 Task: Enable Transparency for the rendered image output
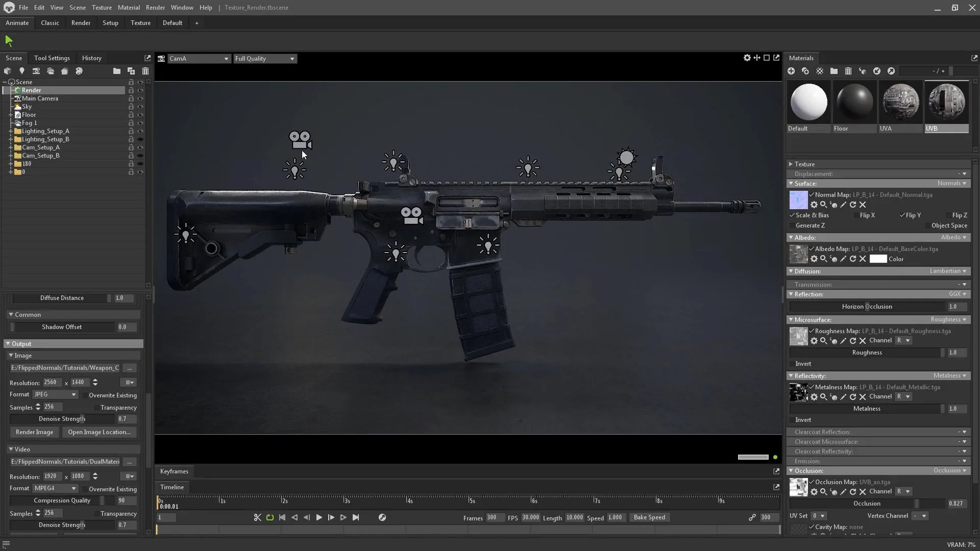point(97,407)
